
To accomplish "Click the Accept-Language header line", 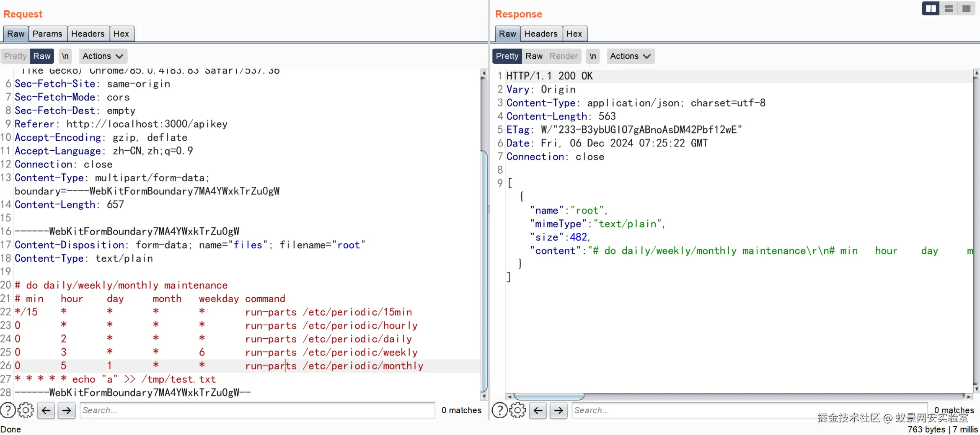I will [104, 151].
